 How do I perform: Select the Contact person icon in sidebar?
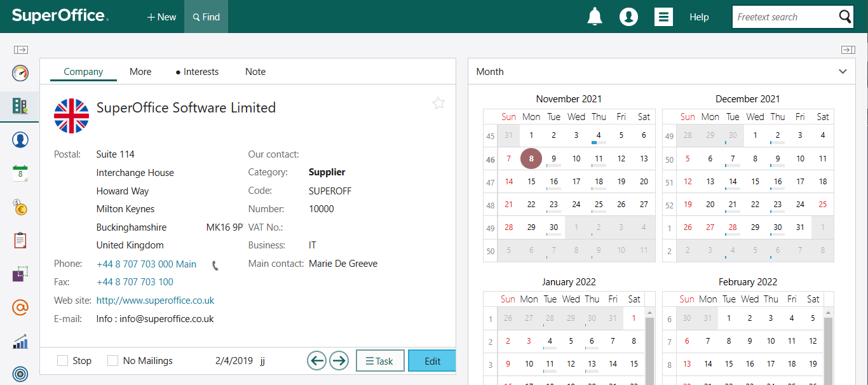click(20, 139)
